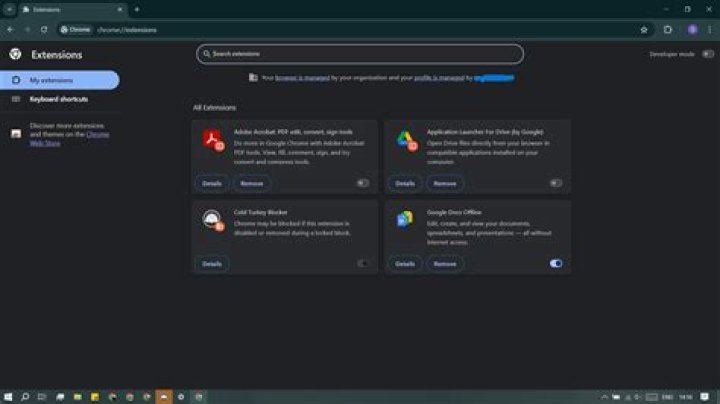Click the Chrome logo beside Extensions title
The width and height of the screenshot is (720, 404).
pyautogui.click(x=15, y=54)
